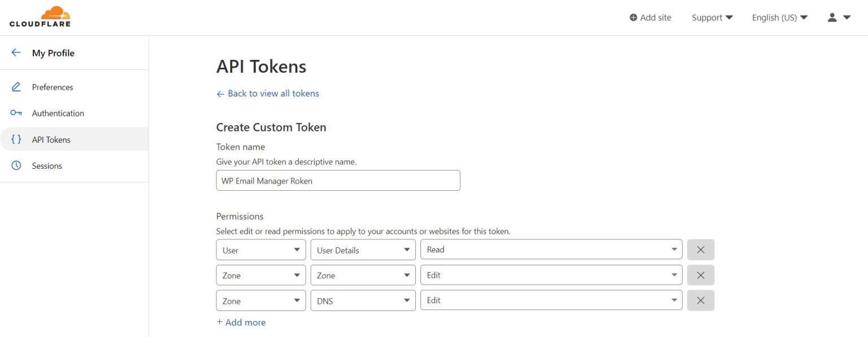Click Add more to add a permission
The image size is (868, 337).
point(241,322)
